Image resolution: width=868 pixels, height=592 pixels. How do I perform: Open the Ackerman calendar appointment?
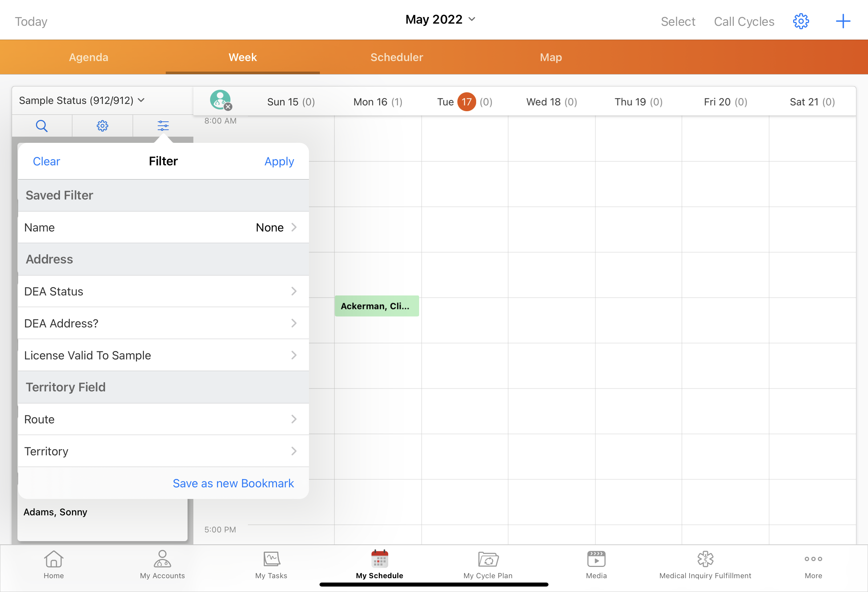click(377, 306)
